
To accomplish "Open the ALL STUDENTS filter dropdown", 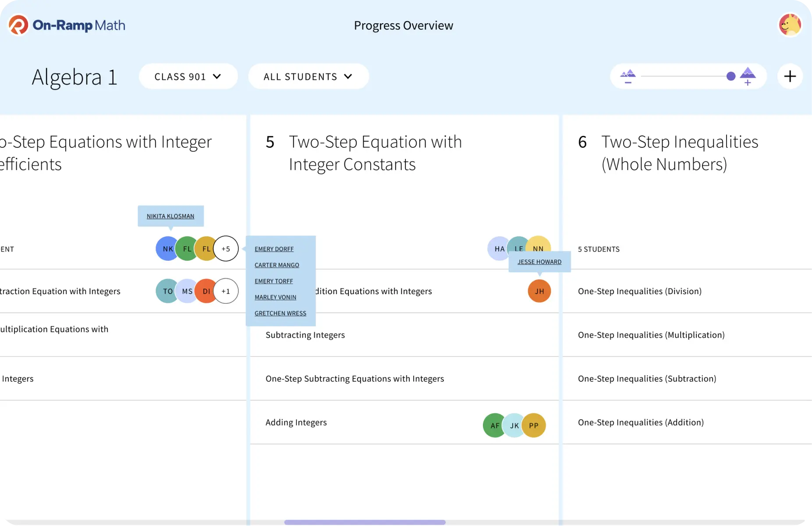I will tap(308, 77).
